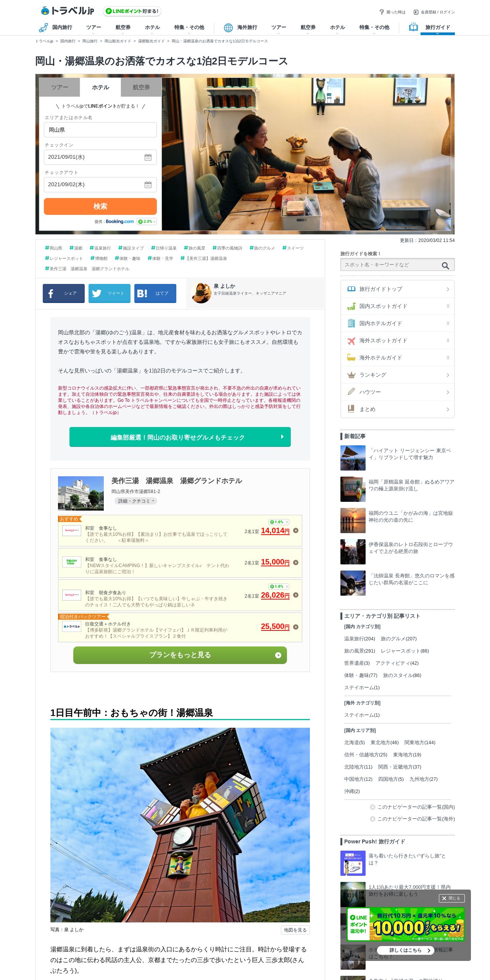Open 会員登録 / ログイン login icon
490x980 pixels.
[416, 12]
